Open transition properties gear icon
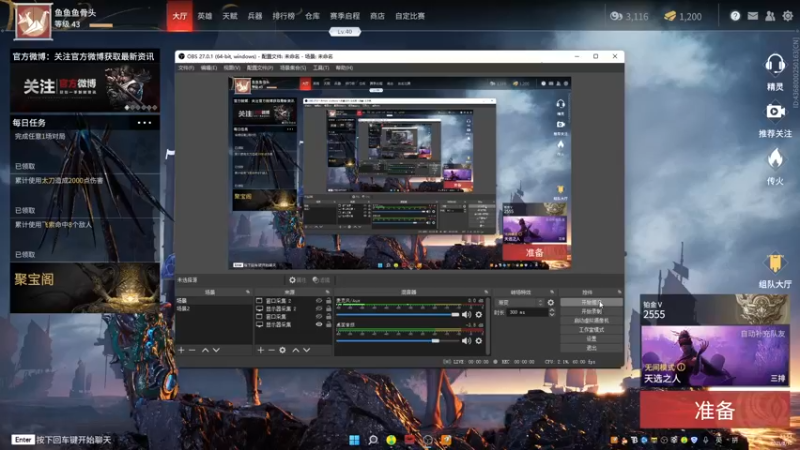 pyautogui.click(x=551, y=303)
